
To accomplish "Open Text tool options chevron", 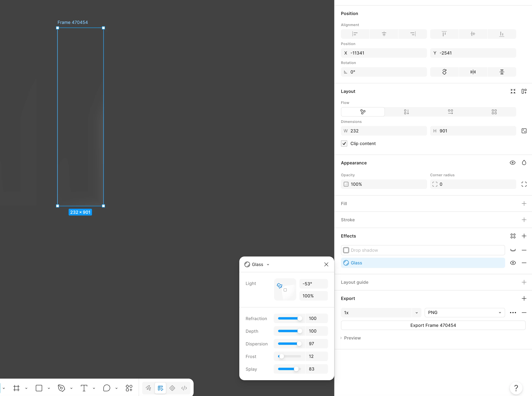I will tap(94, 388).
